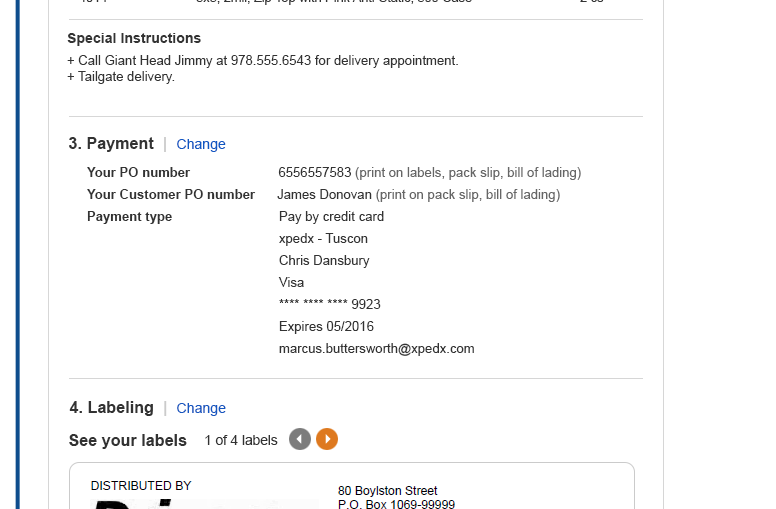The image size is (776, 509).
Task: Click the James Donovan customer PO value
Action: [x=324, y=195]
